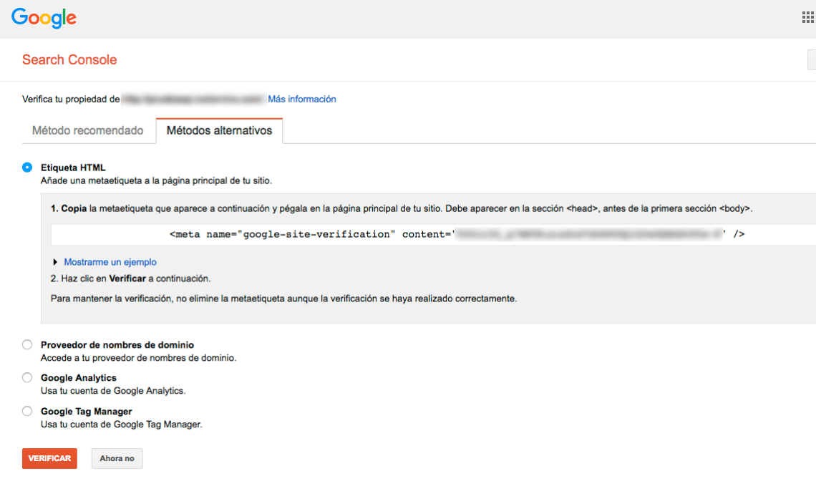The height and width of the screenshot is (504, 816).
Task: Select Proveedor de nombres de dominio option
Action: 27,344
